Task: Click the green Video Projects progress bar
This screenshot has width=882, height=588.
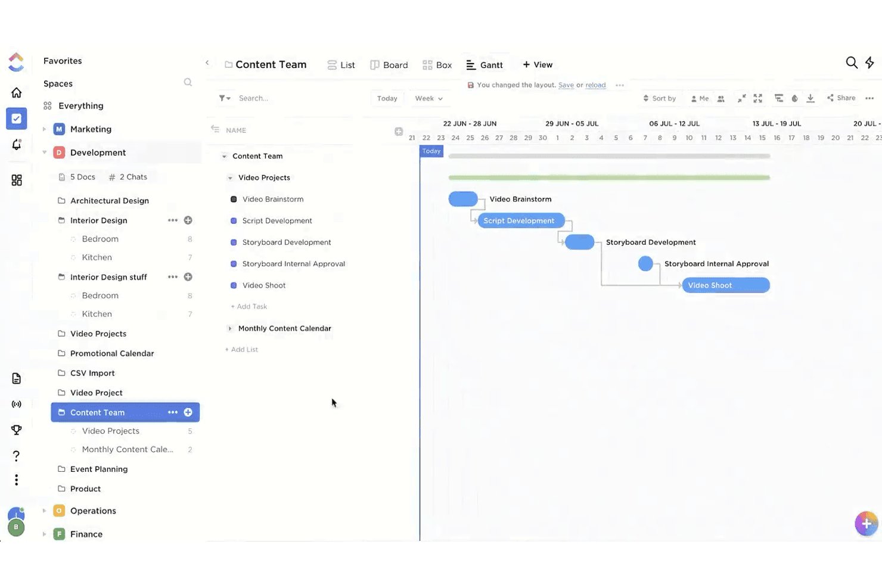Action: [609, 178]
